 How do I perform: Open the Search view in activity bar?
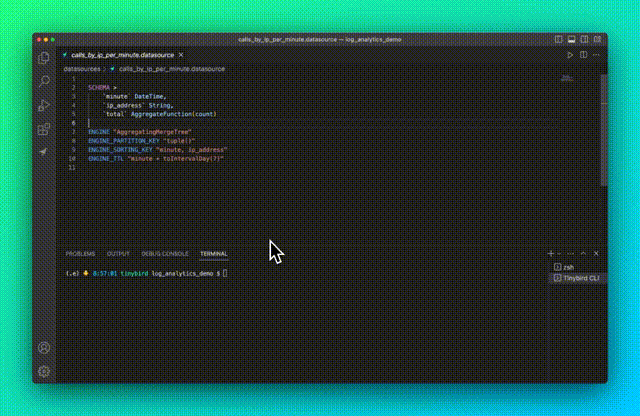pyautogui.click(x=44, y=81)
